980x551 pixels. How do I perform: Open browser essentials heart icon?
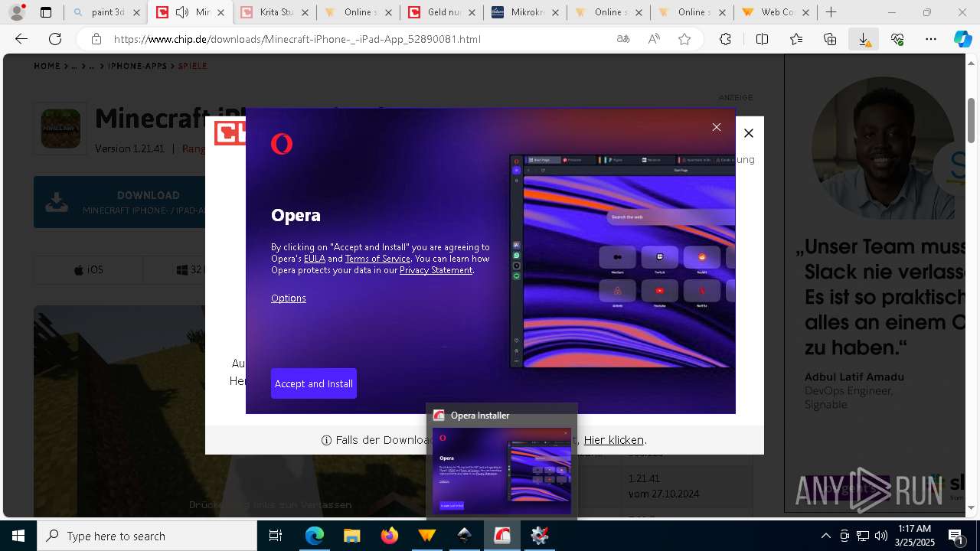pos(897,39)
